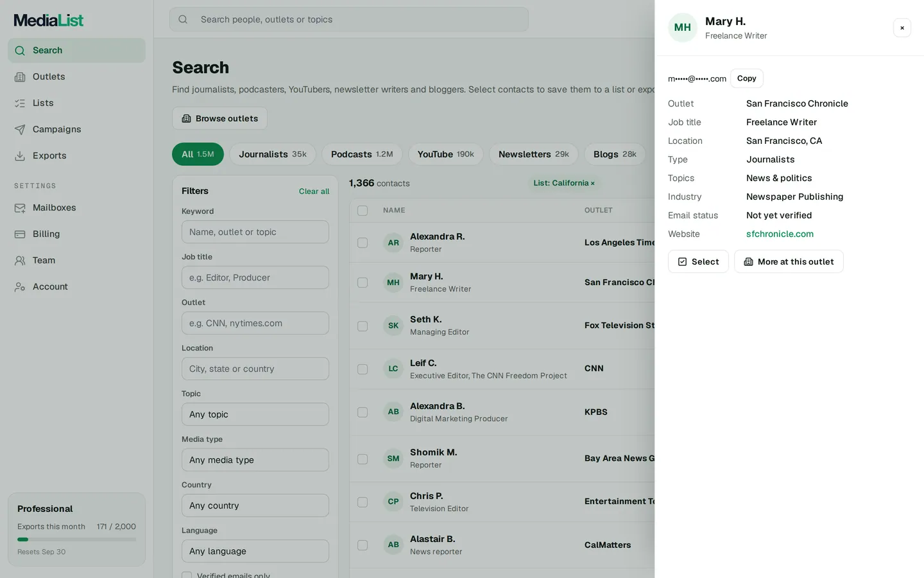The height and width of the screenshot is (578, 924).
Task: Toggle the select-all checkbox in table header
Action: click(x=363, y=211)
